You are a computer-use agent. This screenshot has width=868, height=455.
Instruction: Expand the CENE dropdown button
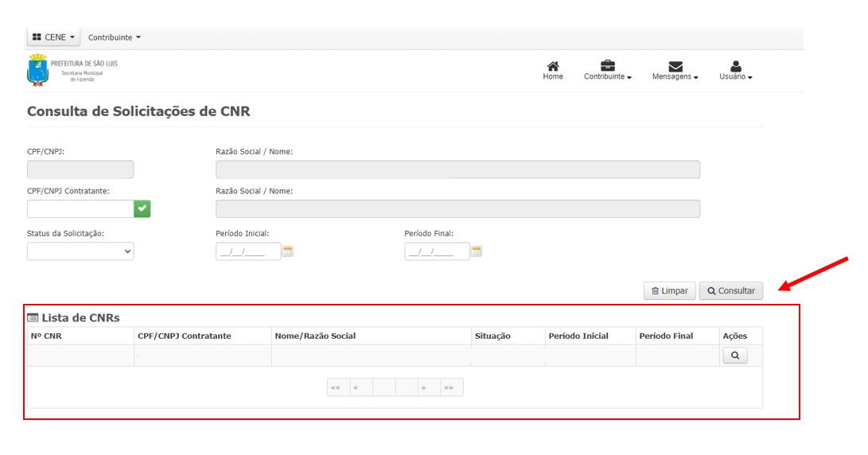53,37
